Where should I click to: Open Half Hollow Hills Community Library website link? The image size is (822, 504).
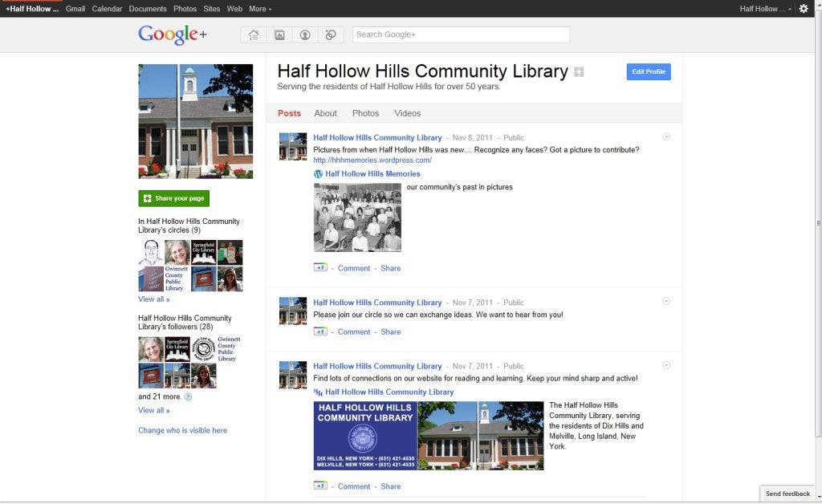(389, 392)
